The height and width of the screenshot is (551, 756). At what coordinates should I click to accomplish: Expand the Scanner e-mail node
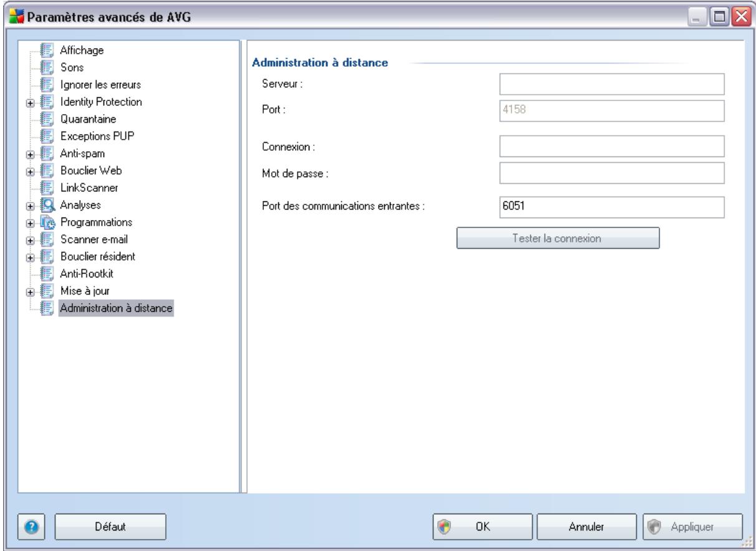click(29, 239)
